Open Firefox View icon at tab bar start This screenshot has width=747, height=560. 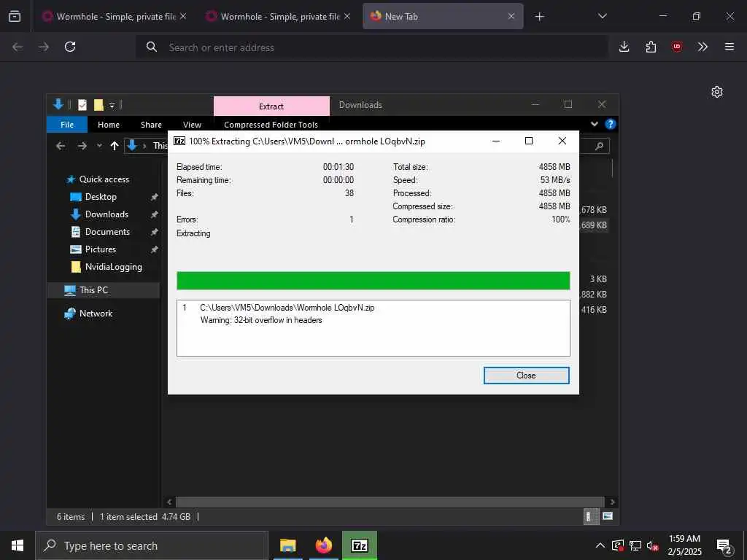[x=15, y=16]
